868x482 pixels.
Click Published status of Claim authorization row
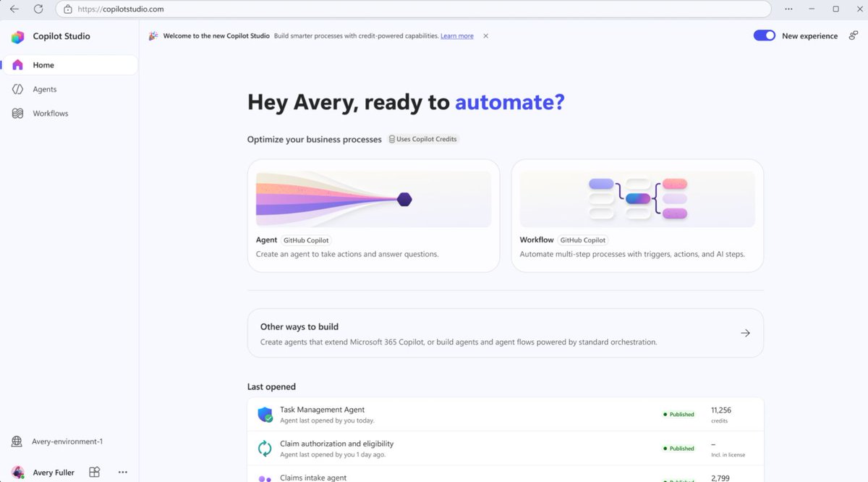[678, 449]
